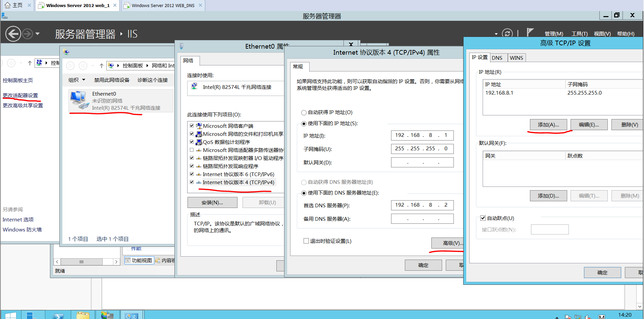644x319 pixels.
Task: Open navigation history dropdown in Server Manager
Action: [x=37, y=34]
